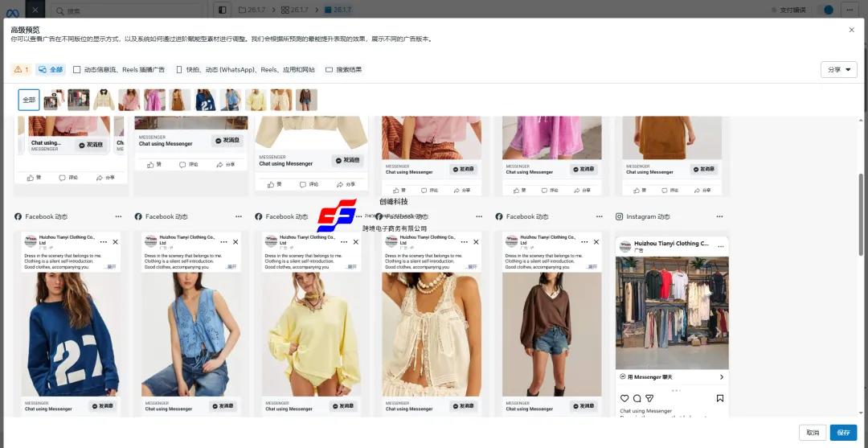
Task: Click 发消息 on white lace top ad
Action: 464,406
